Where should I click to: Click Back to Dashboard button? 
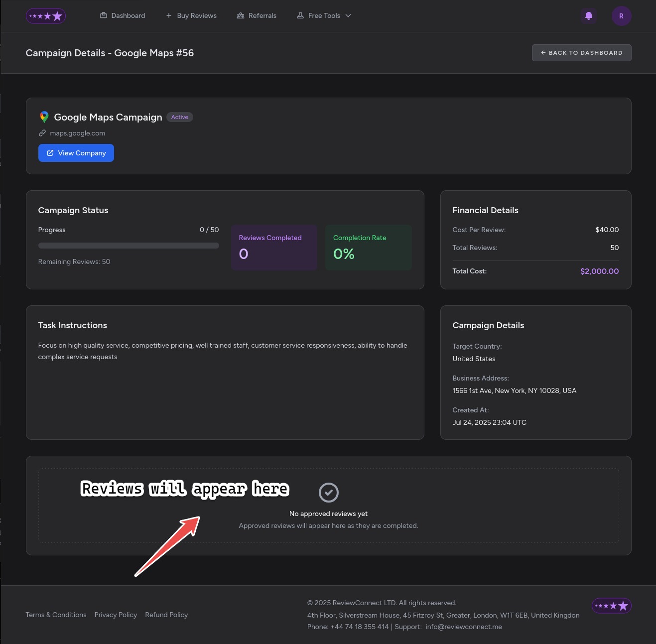581,53
